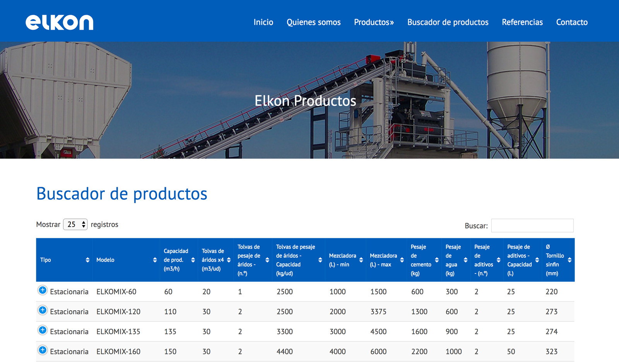Open Referencias page

pyautogui.click(x=522, y=22)
